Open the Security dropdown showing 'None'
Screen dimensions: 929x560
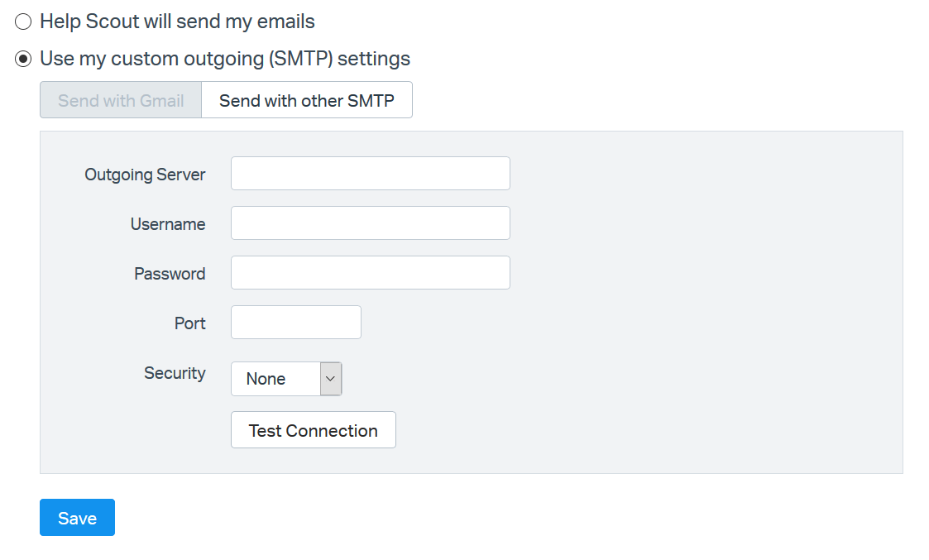[276, 379]
